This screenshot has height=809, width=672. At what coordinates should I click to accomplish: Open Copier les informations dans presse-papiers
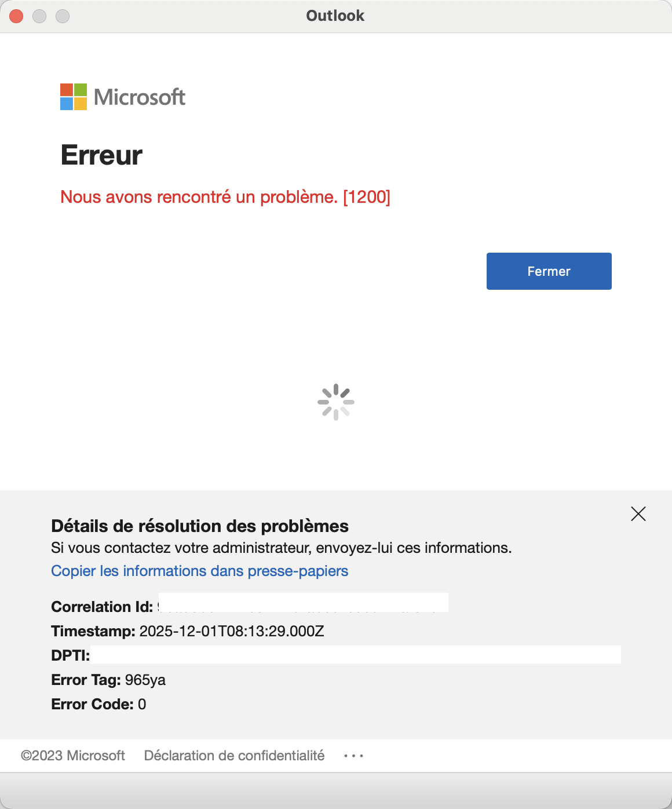(x=199, y=571)
